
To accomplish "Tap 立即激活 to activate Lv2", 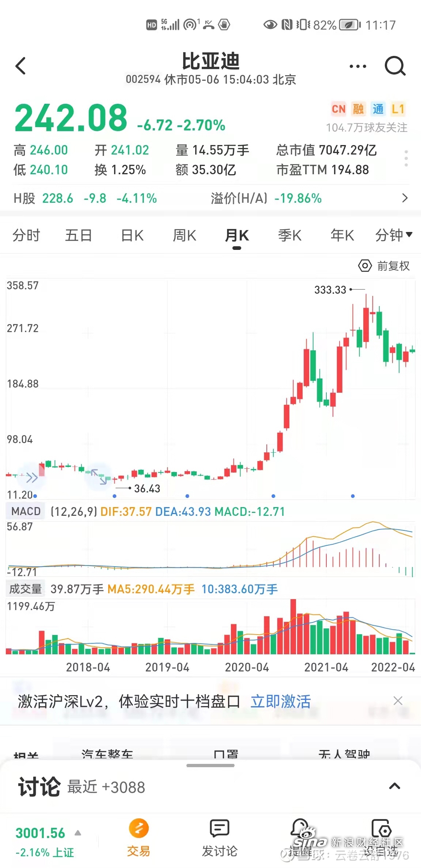I will click(x=280, y=701).
